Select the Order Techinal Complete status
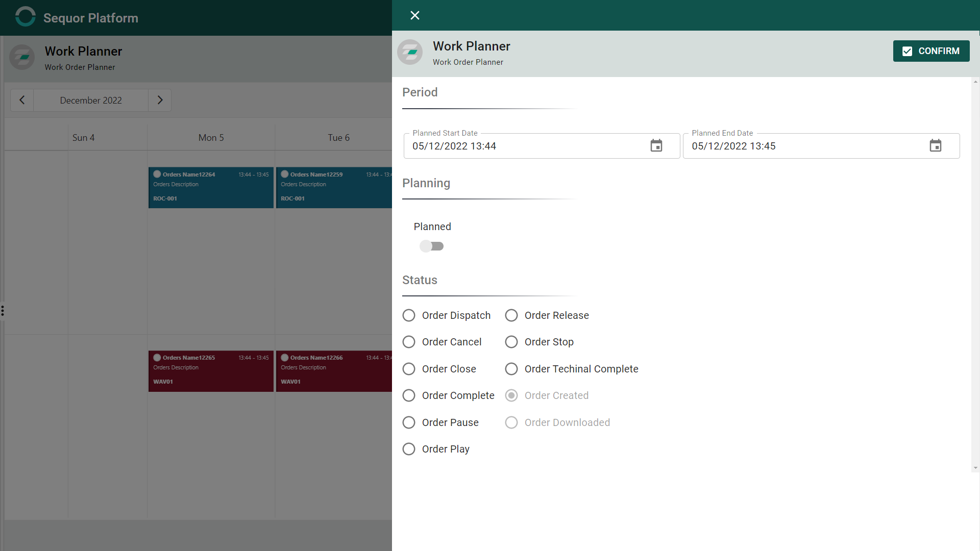Viewport: 980px width, 551px height. pos(511,369)
